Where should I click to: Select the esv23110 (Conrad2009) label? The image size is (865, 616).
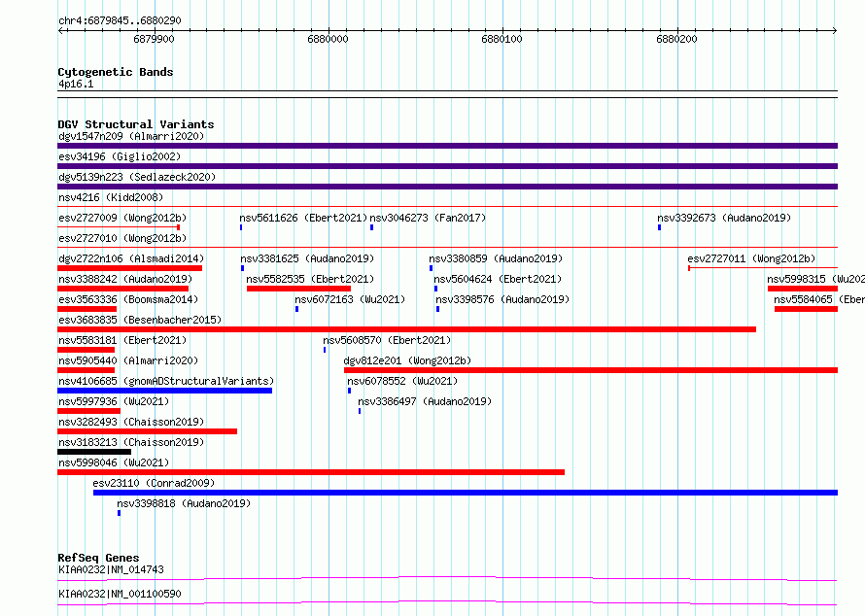coord(154,483)
